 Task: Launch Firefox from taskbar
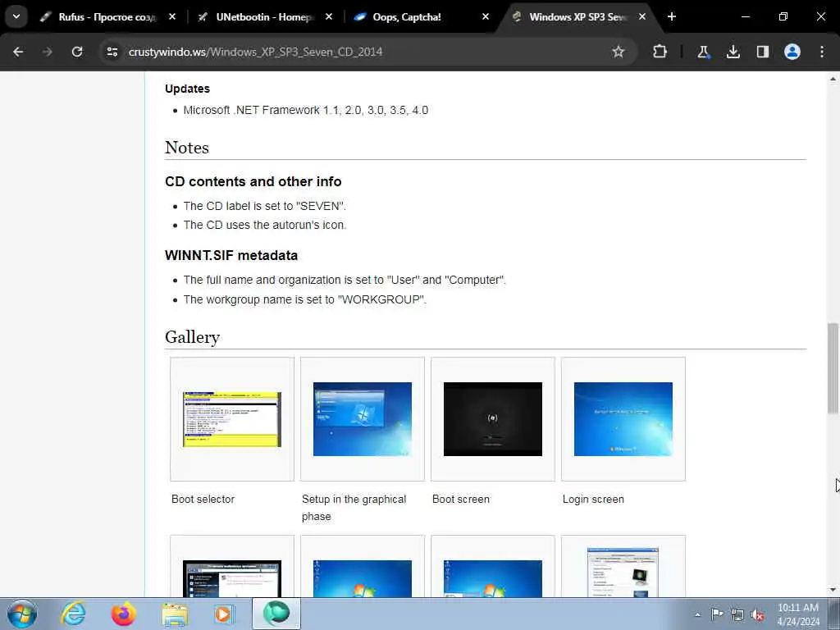pos(123,614)
